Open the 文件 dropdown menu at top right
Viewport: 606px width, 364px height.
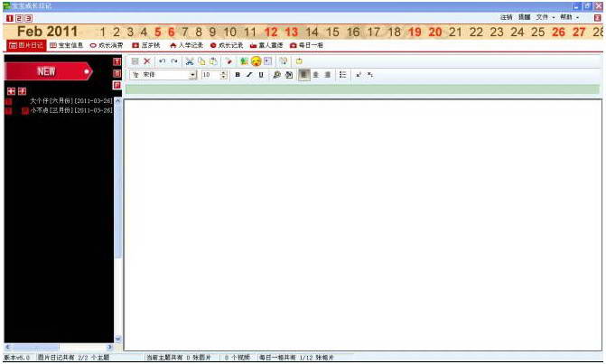click(x=545, y=17)
